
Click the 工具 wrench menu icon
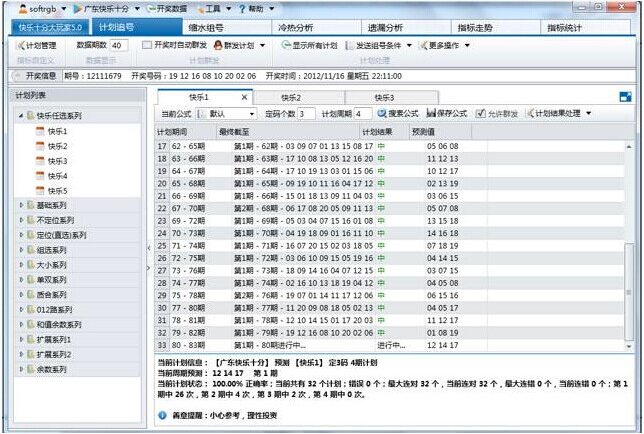(x=199, y=8)
